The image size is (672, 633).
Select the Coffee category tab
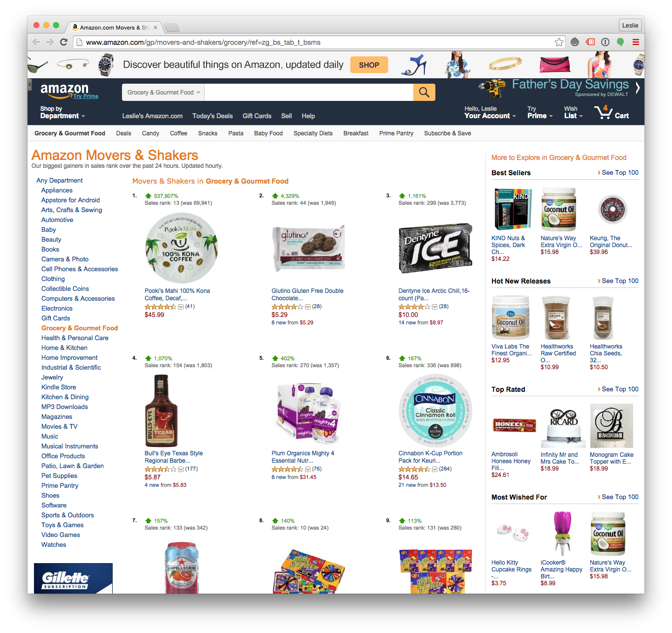(179, 133)
